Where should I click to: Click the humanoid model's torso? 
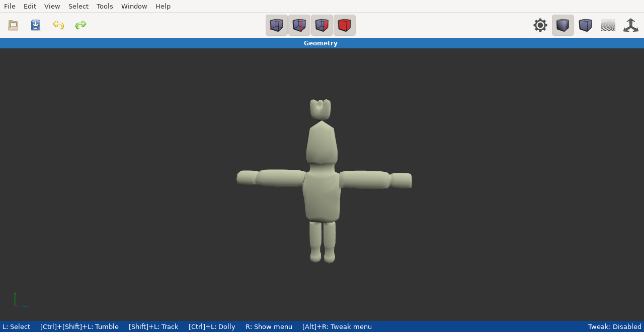pos(322,196)
